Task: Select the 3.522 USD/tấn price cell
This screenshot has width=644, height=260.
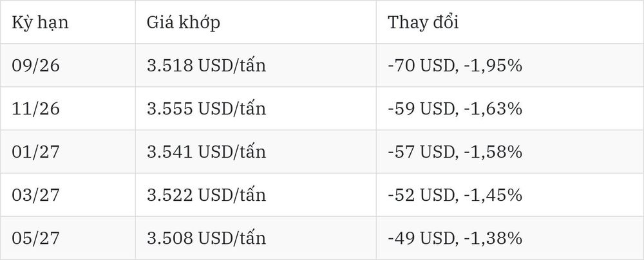Action: (256, 195)
